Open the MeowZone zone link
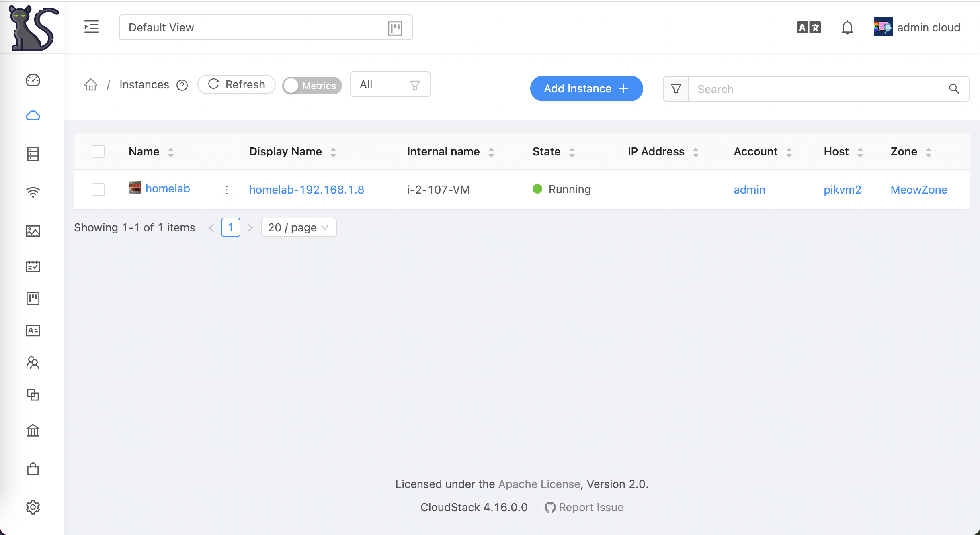 point(918,190)
